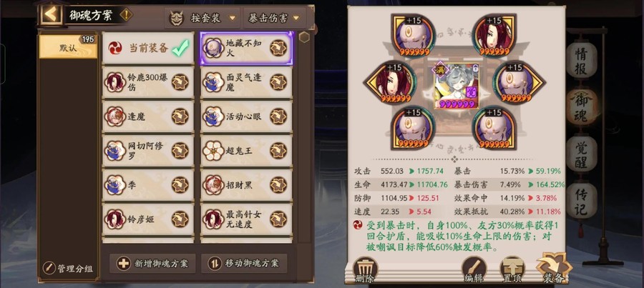Screen dimensions: 644x288
Task: Switch to the 觉醒 lantern tab
Action: [x=581, y=154]
